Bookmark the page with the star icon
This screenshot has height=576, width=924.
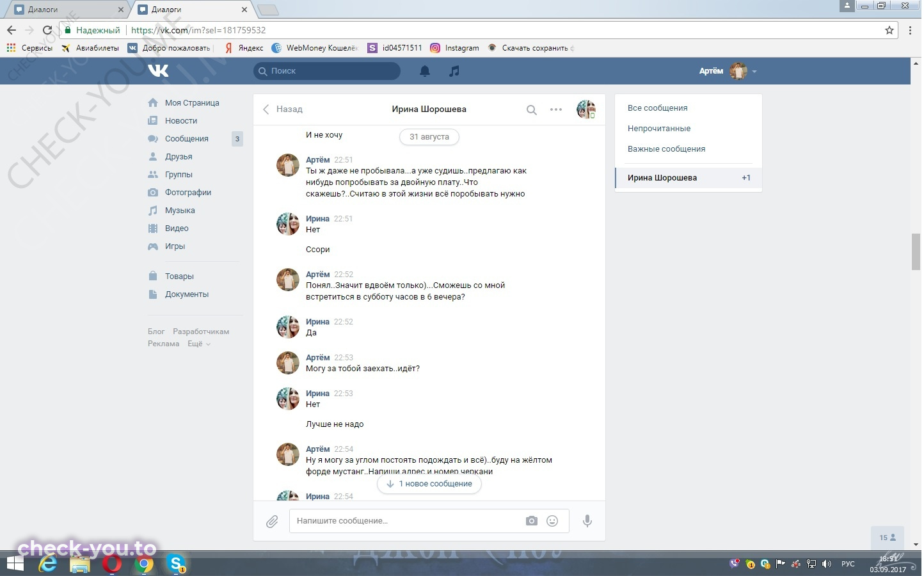(x=889, y=30)
